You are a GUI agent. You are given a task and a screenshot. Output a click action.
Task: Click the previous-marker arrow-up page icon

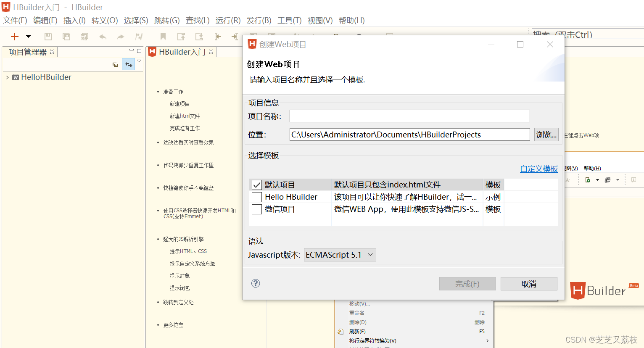point(181,37)
